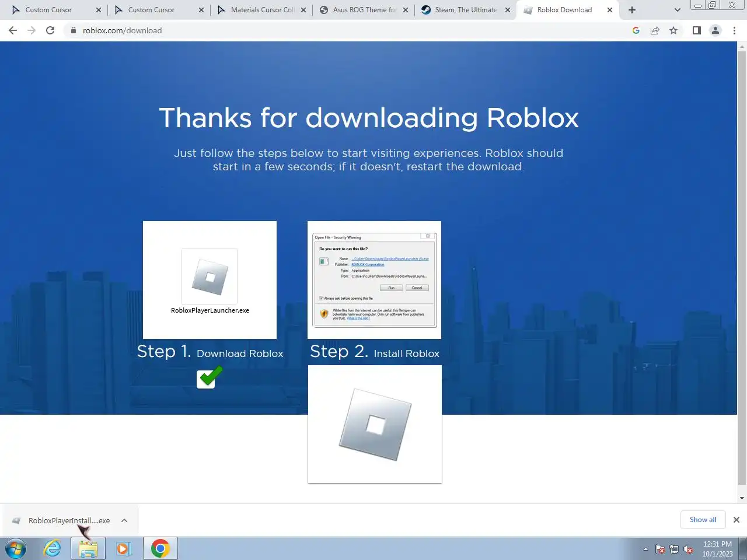Click Show all downloads button

[703, 520]
